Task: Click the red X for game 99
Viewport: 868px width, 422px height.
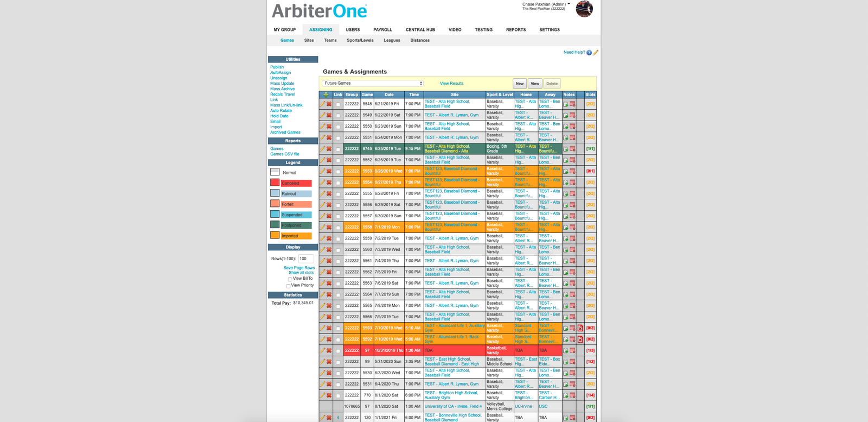Action: pyautogui.click(x=329, y=362)
